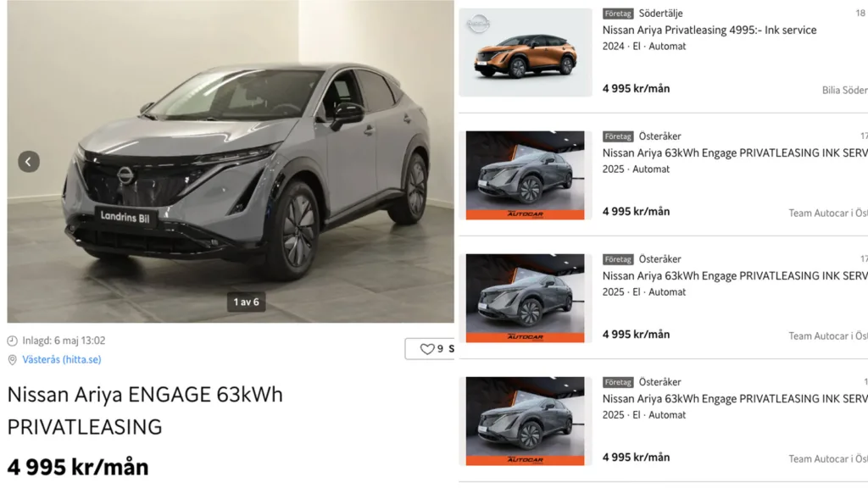Select the orange Nissan Ariya thumbnail

tap(526, 53)
